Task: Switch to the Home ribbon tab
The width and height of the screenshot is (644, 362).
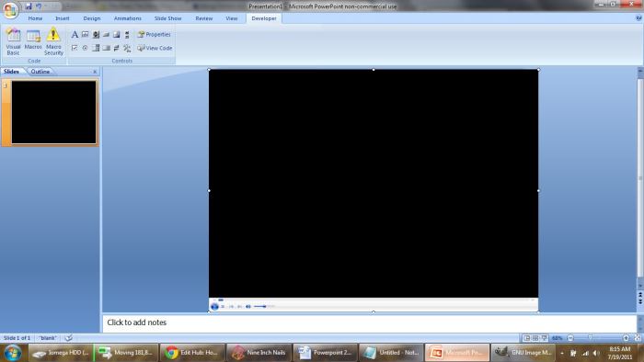Action: click(x=35, y=18)
